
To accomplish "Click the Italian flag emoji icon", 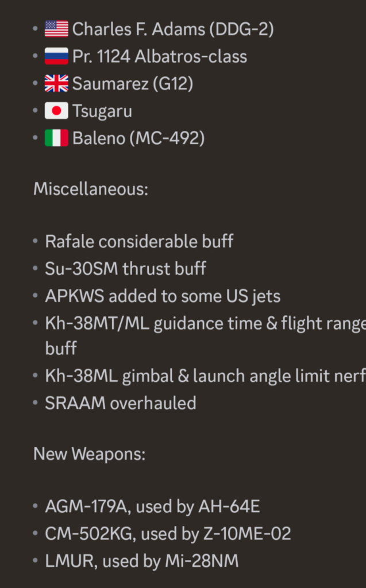I will pyautogui.click(x=56, y=138).
